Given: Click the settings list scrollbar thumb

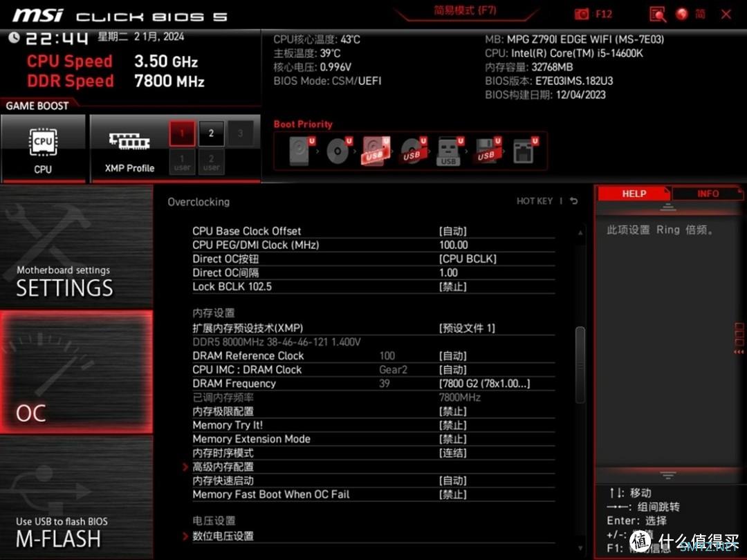Looking at the screenshot, I should click(x=580, y=365).
